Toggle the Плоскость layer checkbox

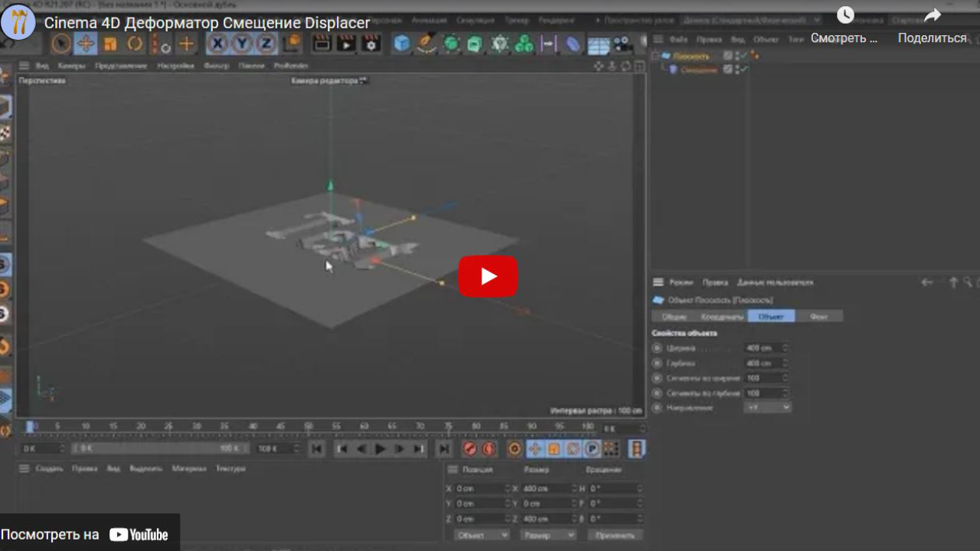[x=728, y=56]
